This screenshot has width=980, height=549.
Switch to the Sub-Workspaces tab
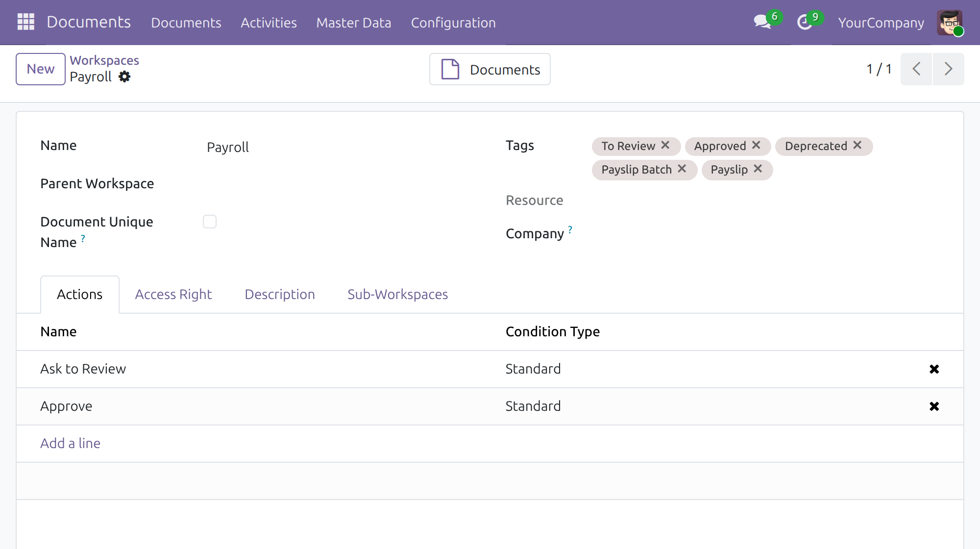(x=398, y=294)
